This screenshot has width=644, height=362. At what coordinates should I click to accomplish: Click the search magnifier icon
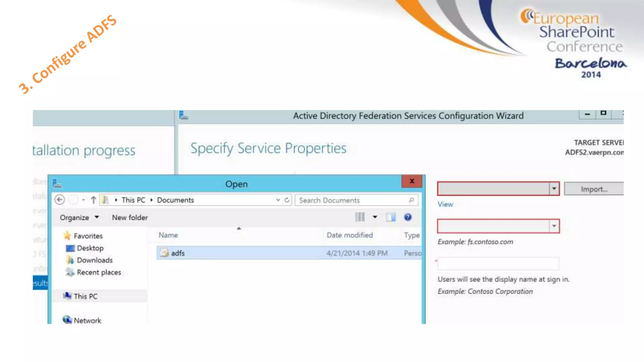pyautogui.click(x=411, y=200)
